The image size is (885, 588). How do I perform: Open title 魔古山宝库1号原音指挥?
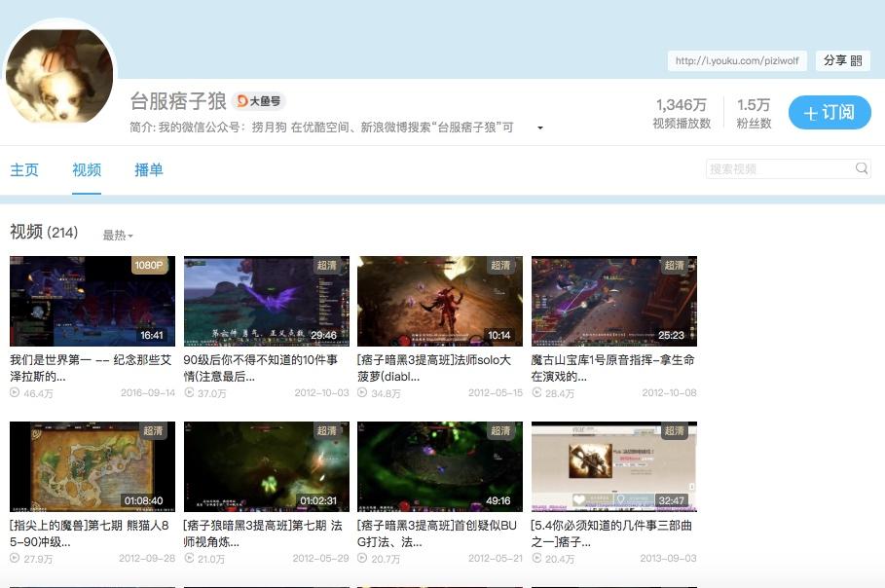[613, 368]
